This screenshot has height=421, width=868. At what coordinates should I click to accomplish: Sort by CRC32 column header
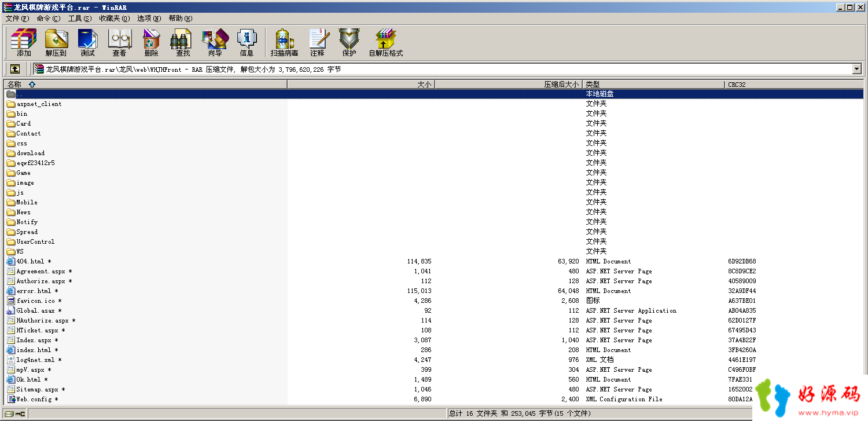click(794, 85)
